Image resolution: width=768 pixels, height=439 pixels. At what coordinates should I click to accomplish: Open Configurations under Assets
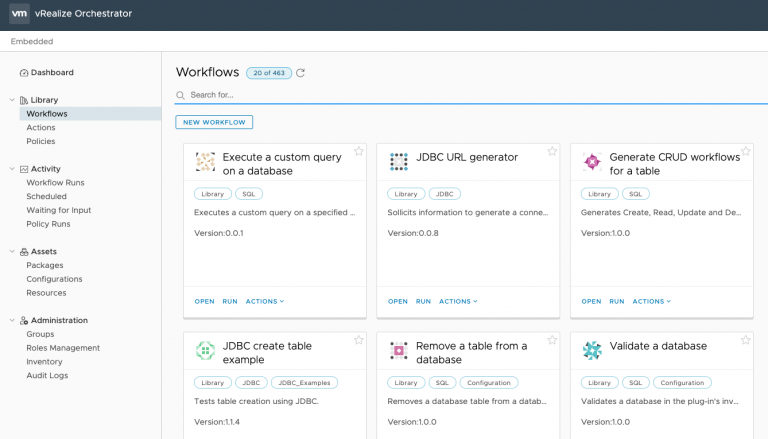(x=54, y=279)
